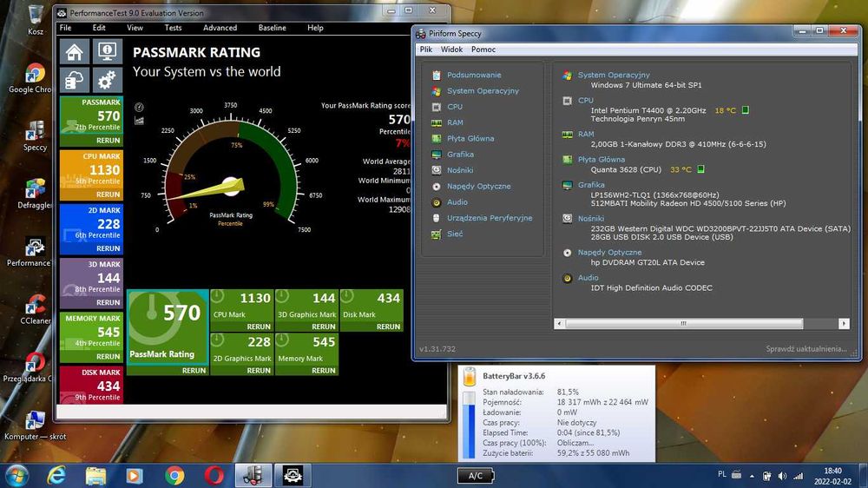Click the small gauge view icon beside dial
Image resolution: width=868 pixels, height=488 pixels.
click(x=139, y=108)
